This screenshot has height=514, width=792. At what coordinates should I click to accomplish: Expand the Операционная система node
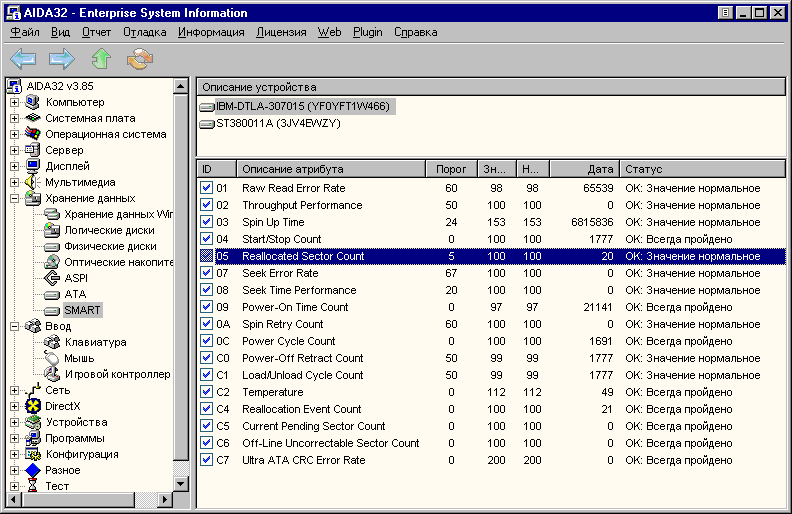[14, 134]
